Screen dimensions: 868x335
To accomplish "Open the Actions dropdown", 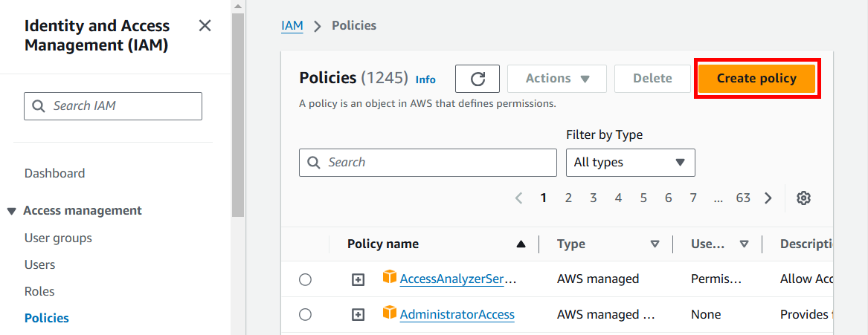I will [557, 79].
